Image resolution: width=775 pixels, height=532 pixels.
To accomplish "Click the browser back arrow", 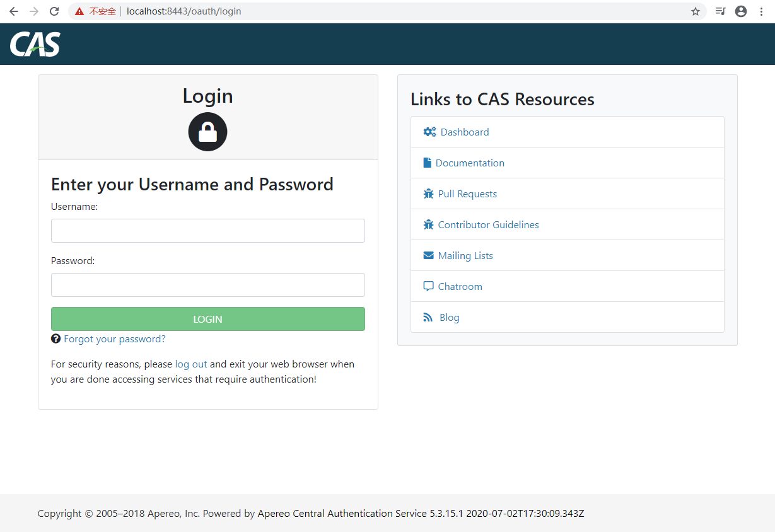I will pos(13,11).
